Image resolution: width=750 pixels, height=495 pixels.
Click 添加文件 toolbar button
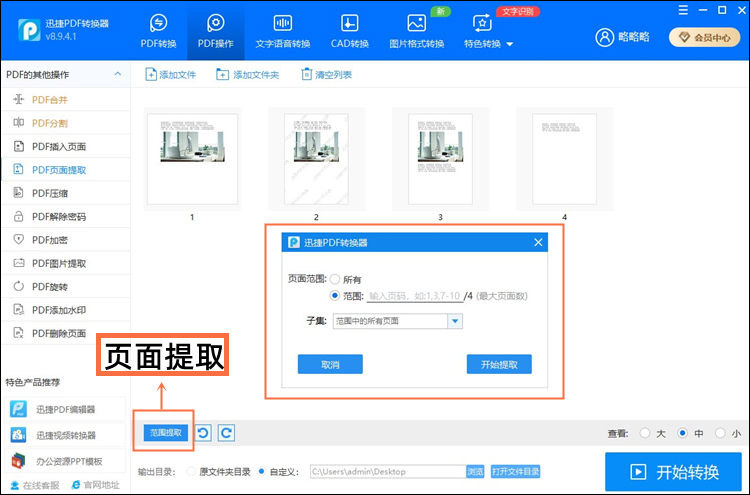[x=170, y=75]
